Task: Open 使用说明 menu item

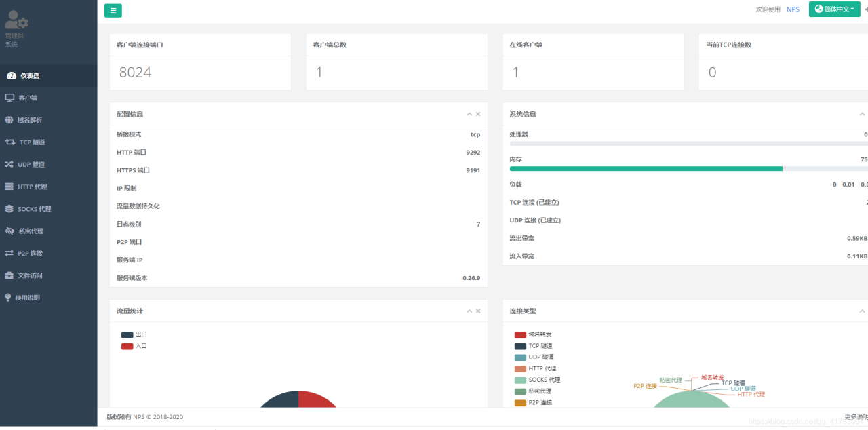Action: 49,298
